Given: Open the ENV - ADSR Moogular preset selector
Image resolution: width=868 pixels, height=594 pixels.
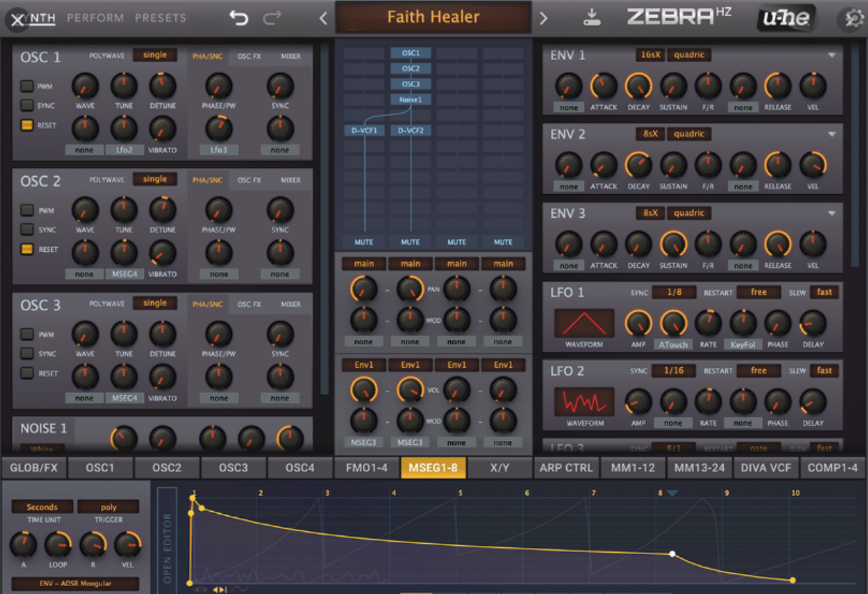Looking at the screenshot, I should [x=75, y=584].
